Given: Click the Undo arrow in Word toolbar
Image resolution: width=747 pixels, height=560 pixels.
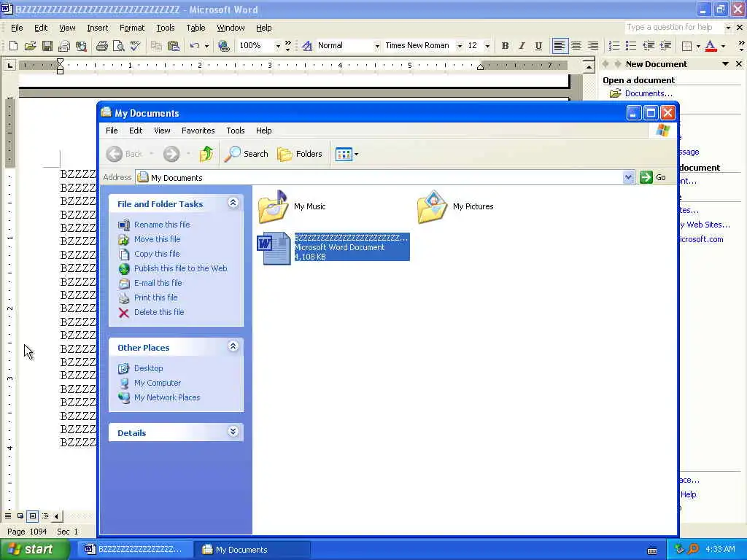Looking at the screenshot, I should coord(194,46).
